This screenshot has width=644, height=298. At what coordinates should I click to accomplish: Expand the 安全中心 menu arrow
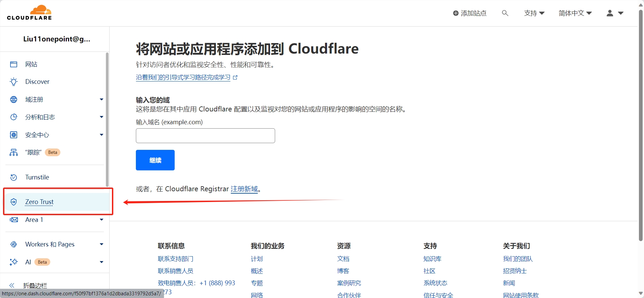pyautogui.click(x=101, y=135)
